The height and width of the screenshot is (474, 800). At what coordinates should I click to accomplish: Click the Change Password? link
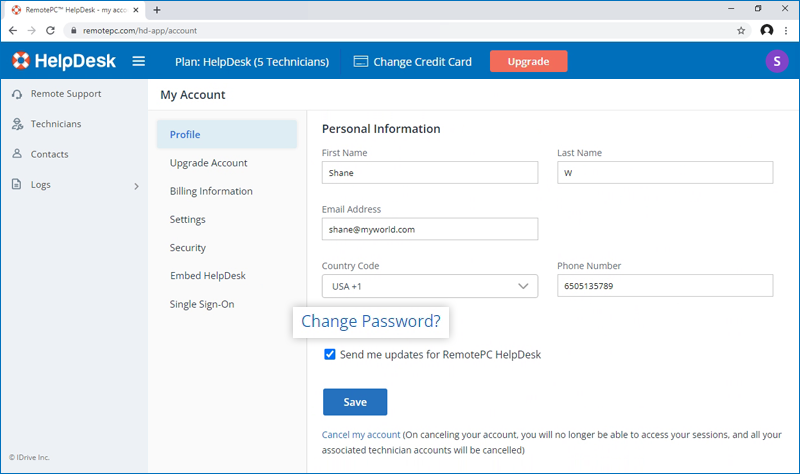pyautogui.click(x=370, y=321)
